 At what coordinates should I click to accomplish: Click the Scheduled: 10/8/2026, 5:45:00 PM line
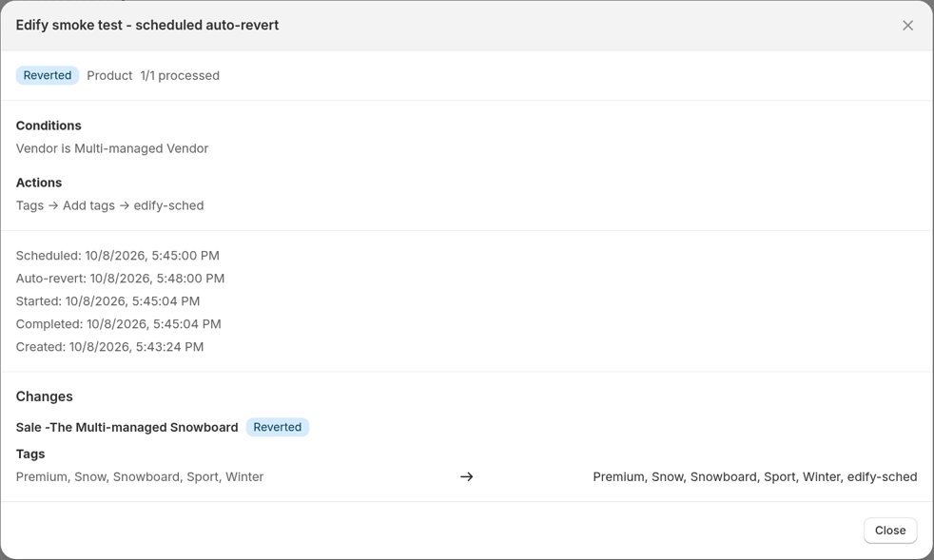[117, 256]
